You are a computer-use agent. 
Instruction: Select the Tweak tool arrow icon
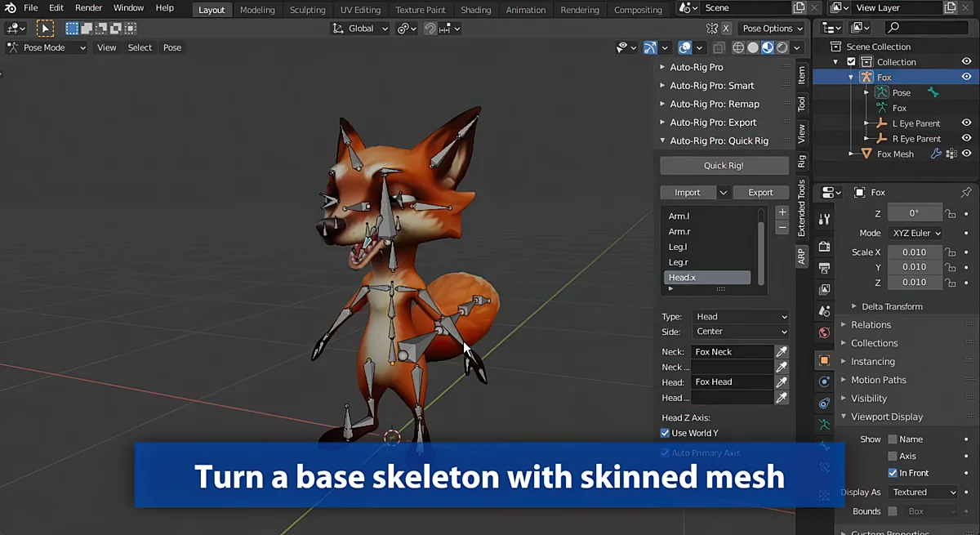[45, 29]
